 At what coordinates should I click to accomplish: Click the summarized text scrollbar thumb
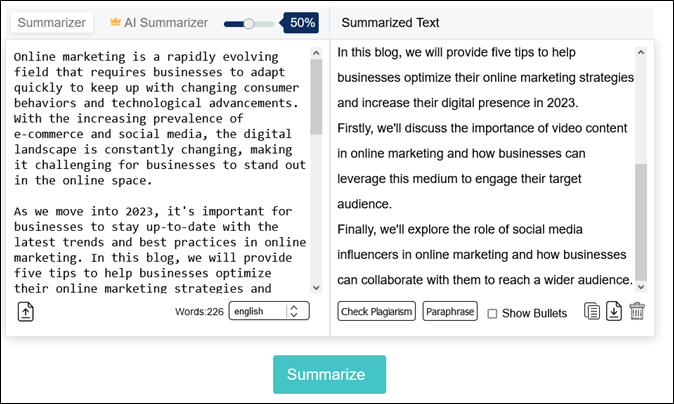(641, 220)
